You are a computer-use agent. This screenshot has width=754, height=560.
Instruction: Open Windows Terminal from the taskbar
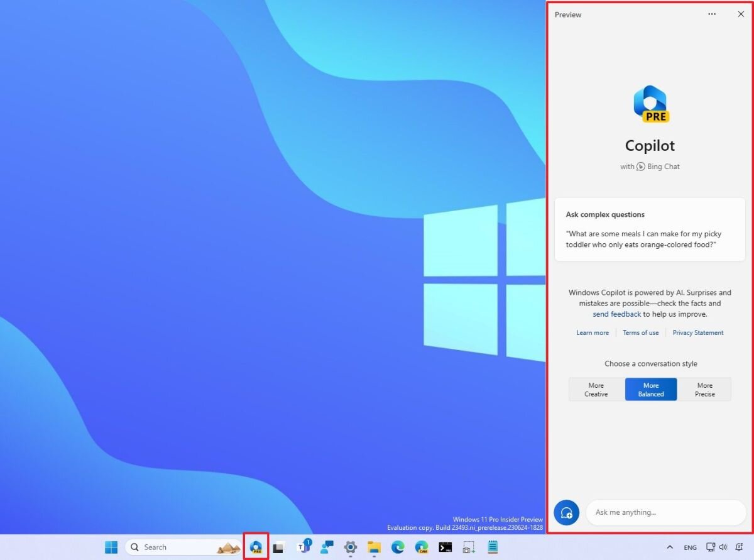click(445, 547)
